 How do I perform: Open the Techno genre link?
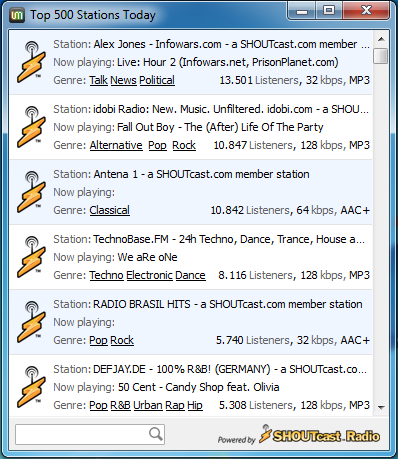[x=106, y=275]
